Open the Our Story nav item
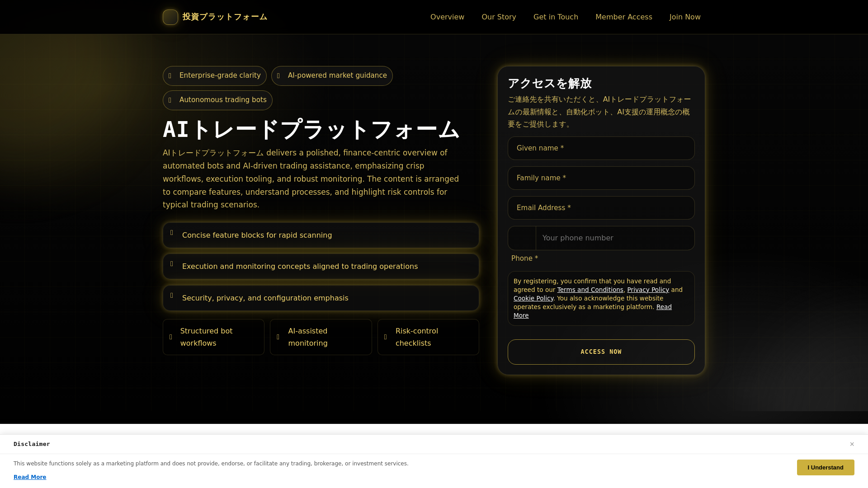 [x=499, y=17]
